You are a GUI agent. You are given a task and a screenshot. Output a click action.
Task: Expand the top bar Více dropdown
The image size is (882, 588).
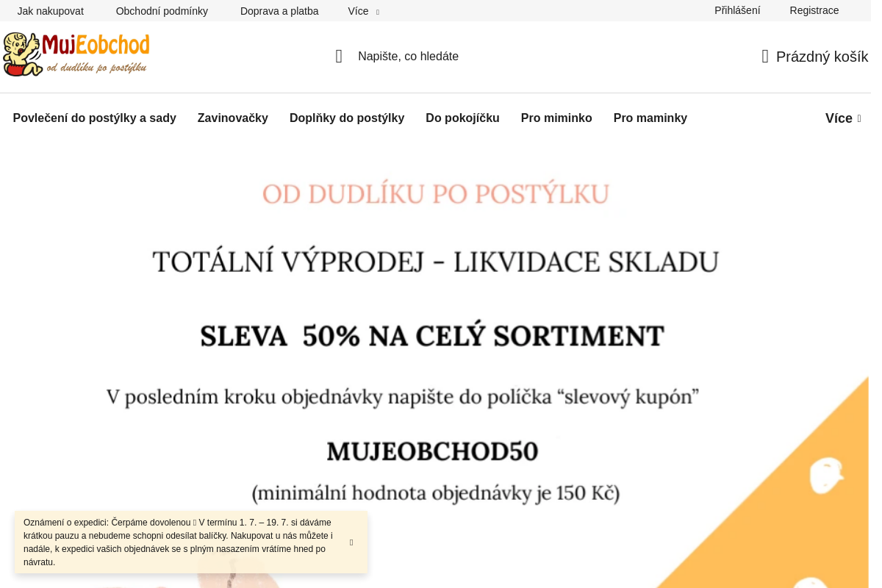coord(364,11)
